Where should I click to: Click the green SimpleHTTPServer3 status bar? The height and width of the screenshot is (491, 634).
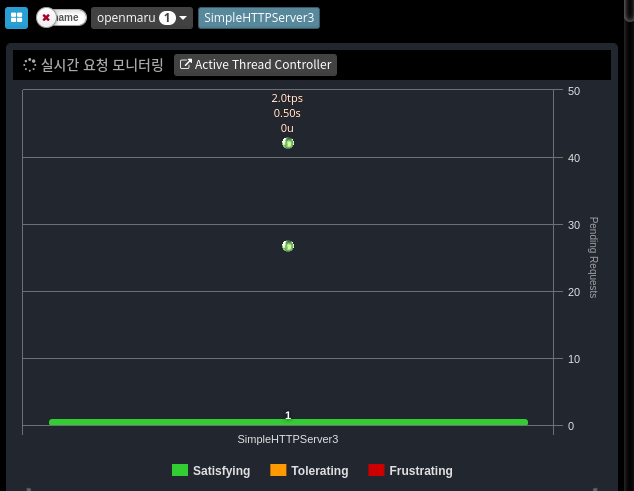[x=288, y=423]
